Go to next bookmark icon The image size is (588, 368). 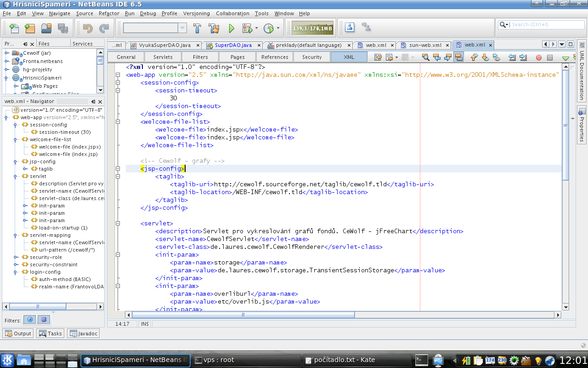pos(485,57)
